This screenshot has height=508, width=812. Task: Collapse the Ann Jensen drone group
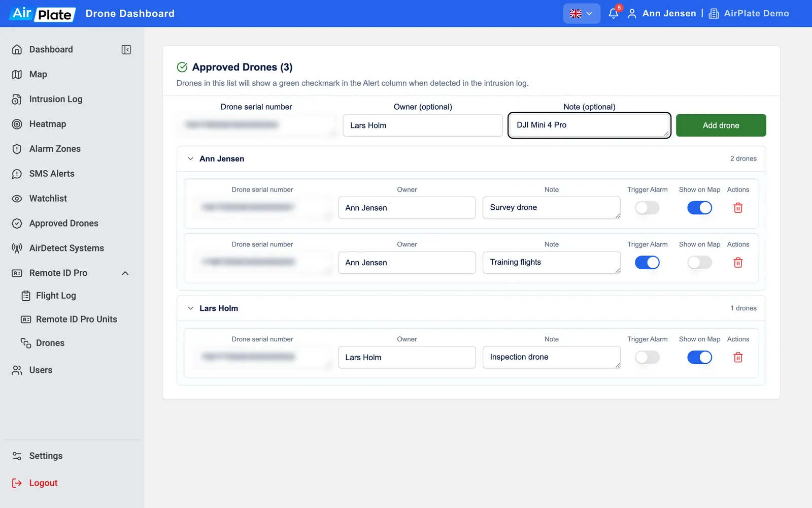pyautogui.click(x=190, y=159)
